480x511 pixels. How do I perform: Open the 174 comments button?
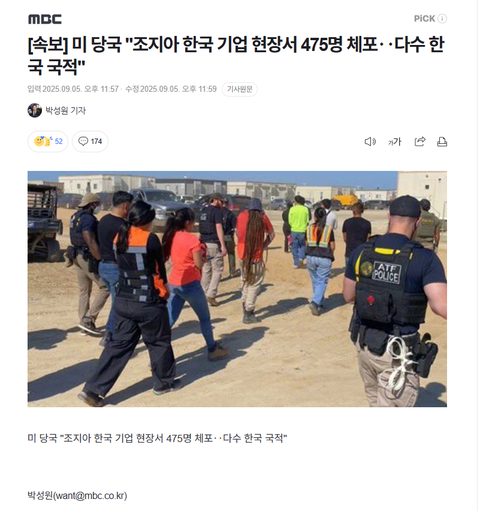point(90,141)
